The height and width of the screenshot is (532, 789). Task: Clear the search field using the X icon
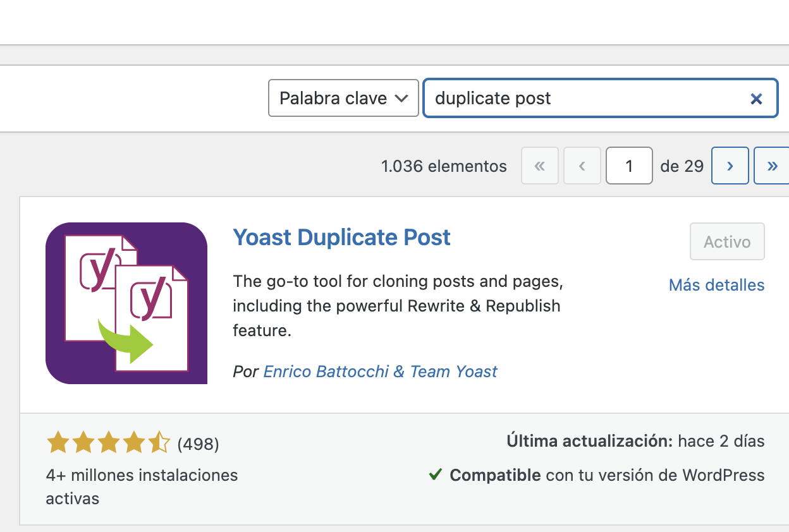point(756,98)
